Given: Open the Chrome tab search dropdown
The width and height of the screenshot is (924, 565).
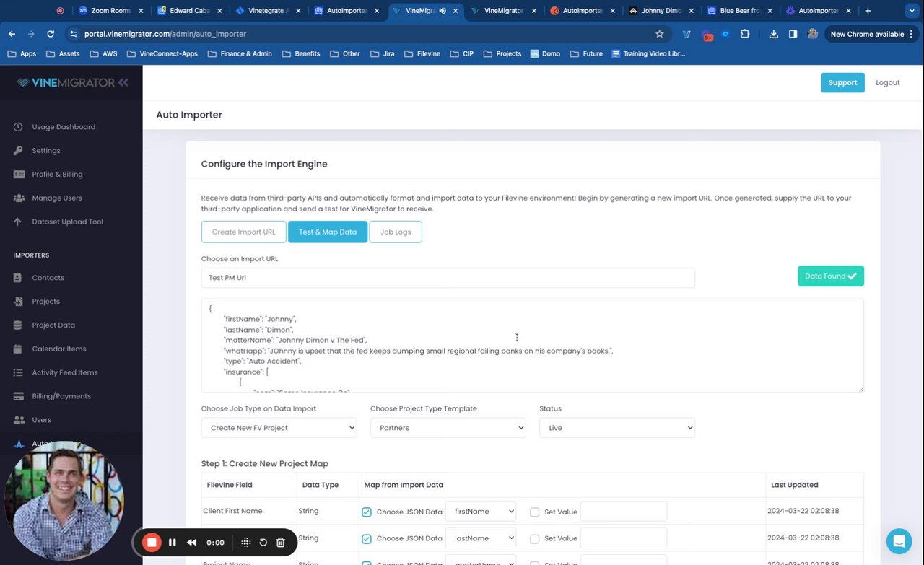Looking at the screenshot, I should 911,11.
